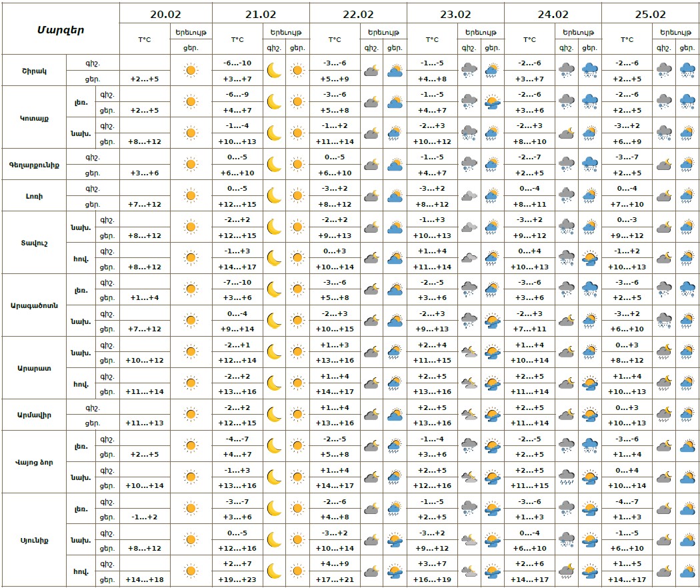Click Գեղարքունիք daytime weather icon on 24.02
The height and width of the screenshot is (588, 700).
tap(589, 164)
